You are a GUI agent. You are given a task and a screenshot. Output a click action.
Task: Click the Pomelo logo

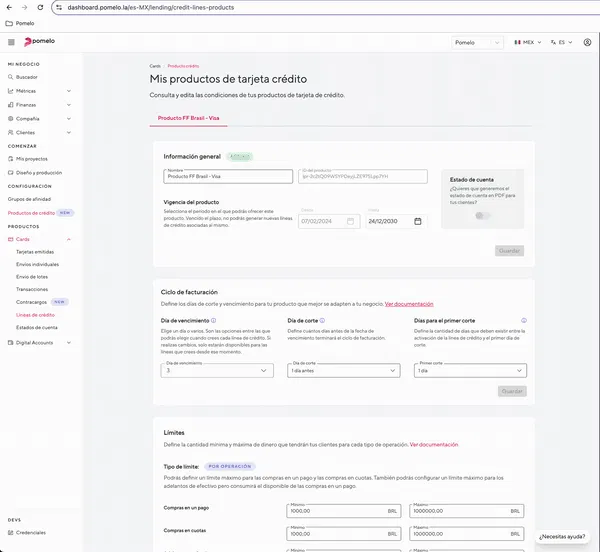pos(39,41)
